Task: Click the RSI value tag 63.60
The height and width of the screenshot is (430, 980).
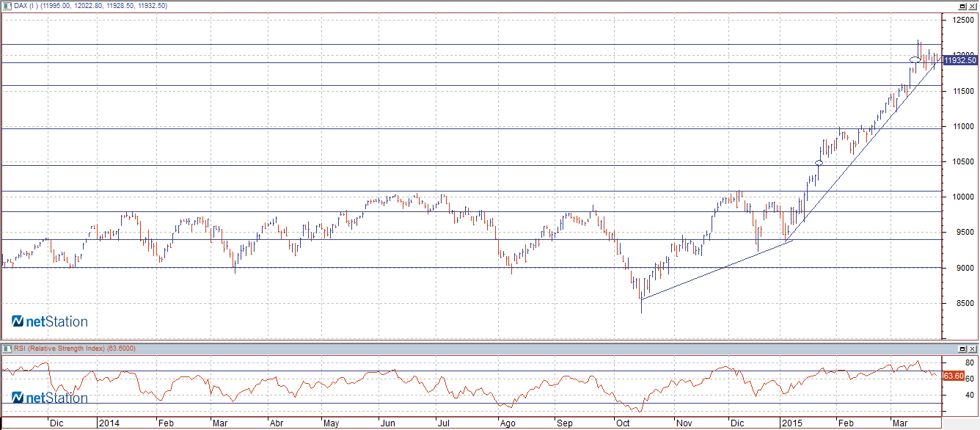Action: 953,376
